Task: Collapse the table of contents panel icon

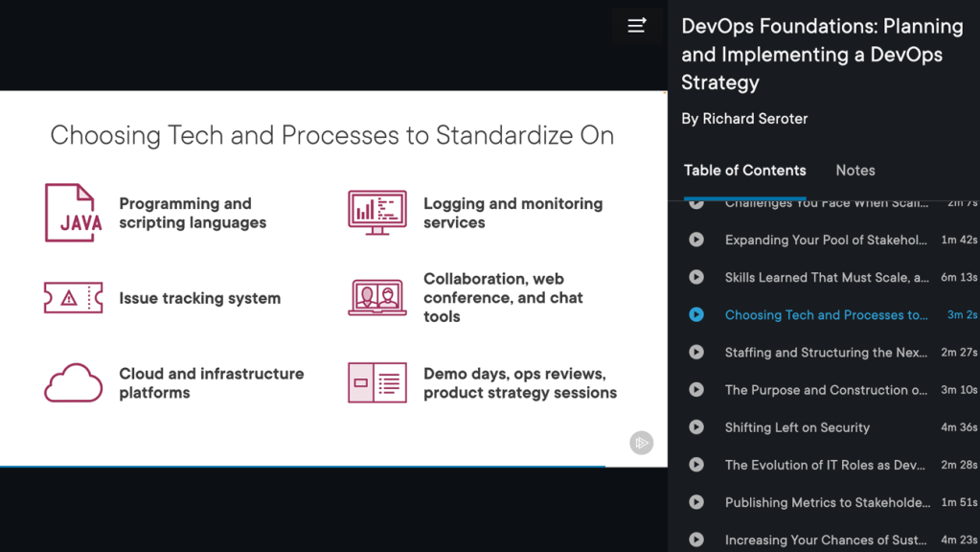Action: tap(637, 26)
